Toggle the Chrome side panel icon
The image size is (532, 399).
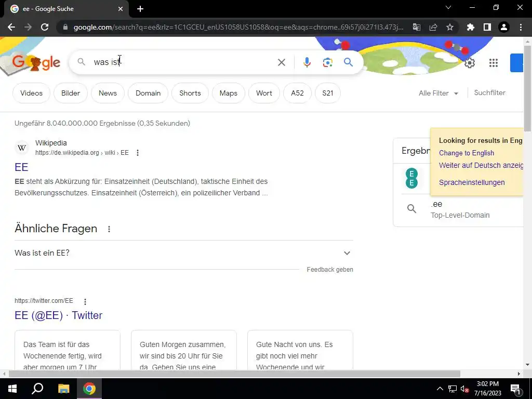487,27
